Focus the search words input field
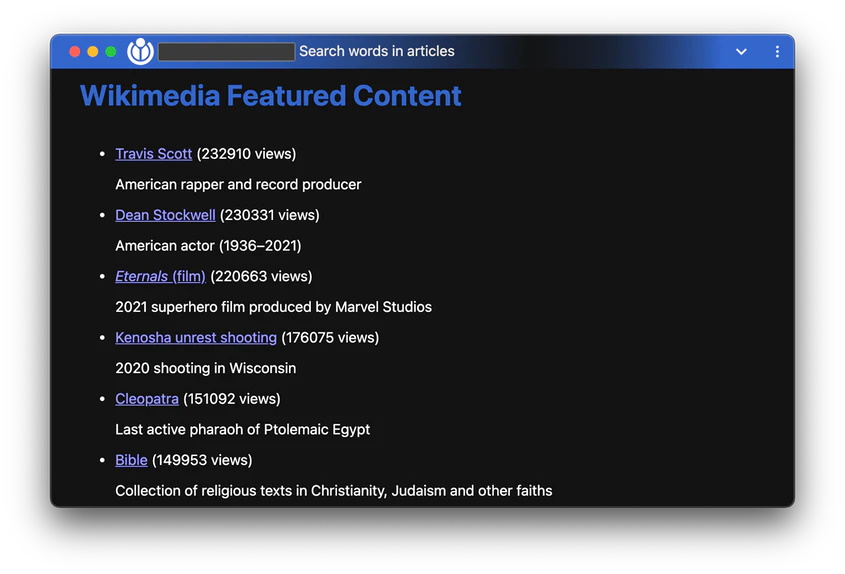The image size is (845, 574). (226, 52)
